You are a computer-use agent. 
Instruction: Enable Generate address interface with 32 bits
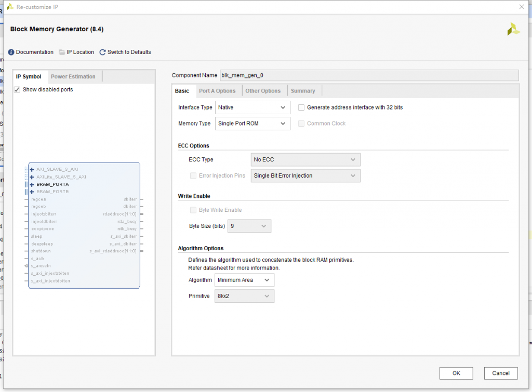301,107
